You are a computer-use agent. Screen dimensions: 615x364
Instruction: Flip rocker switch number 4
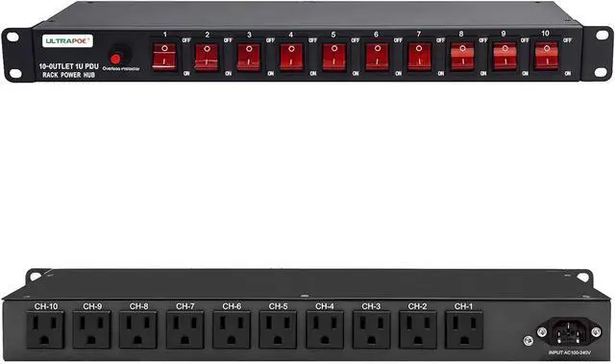(291, 57)
